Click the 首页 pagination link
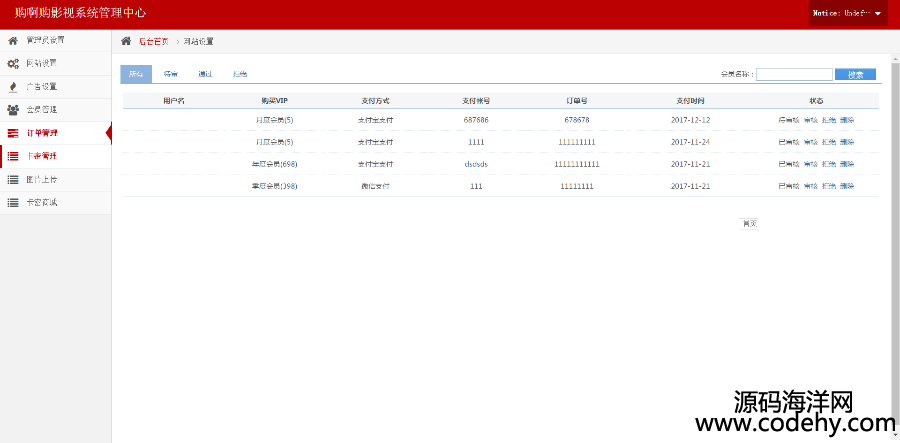This screenshot has width=900, height=443. [x=748, y=224]
